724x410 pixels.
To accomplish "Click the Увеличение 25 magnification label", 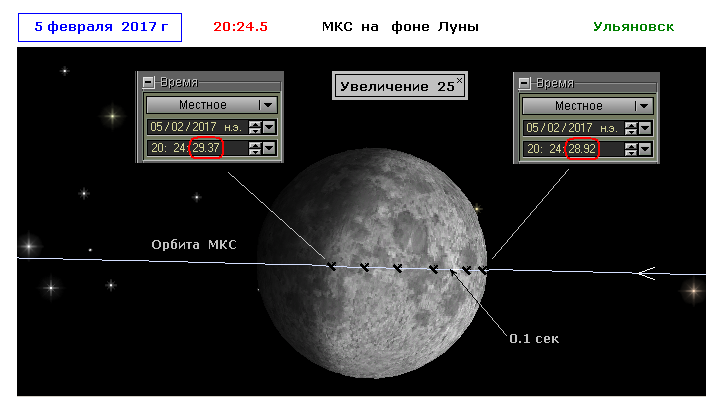I will point(398,86).
